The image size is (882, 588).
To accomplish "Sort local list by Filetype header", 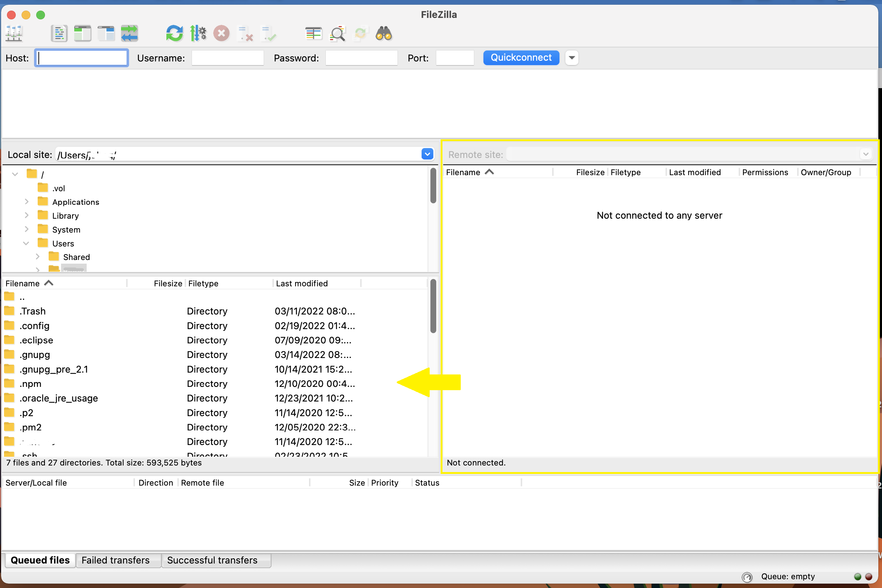I will pyautogui.click(x=229, y=283).
